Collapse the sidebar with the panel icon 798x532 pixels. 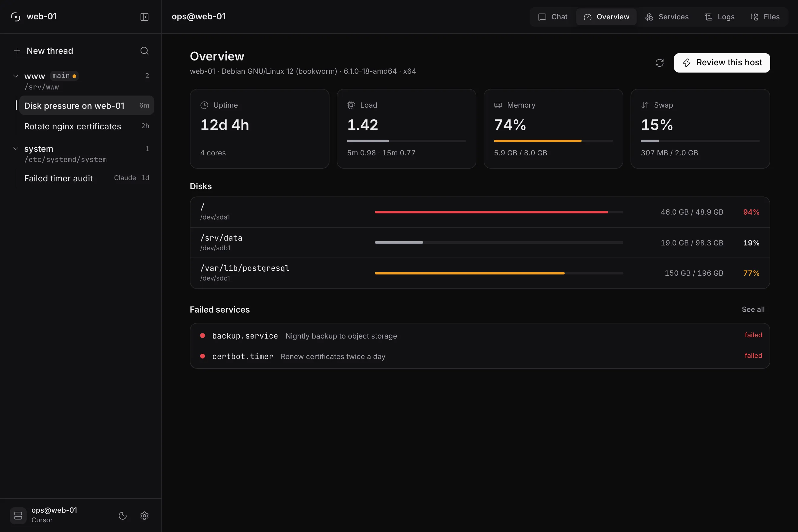[x=144, y=17]
